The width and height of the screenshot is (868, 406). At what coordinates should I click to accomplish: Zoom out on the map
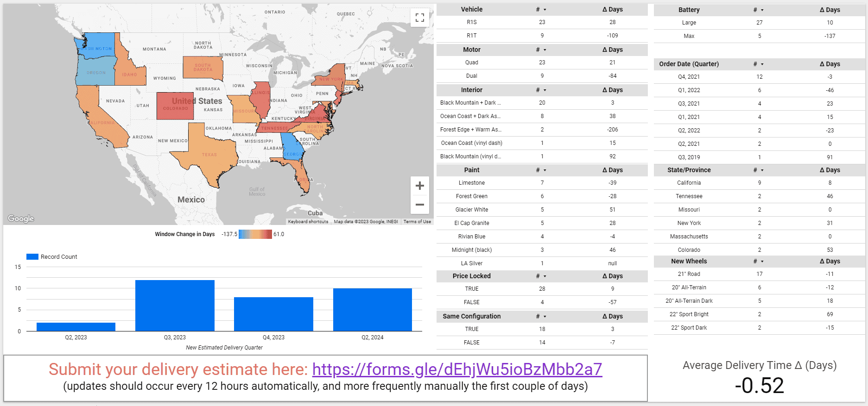click(x=420, y=204)
